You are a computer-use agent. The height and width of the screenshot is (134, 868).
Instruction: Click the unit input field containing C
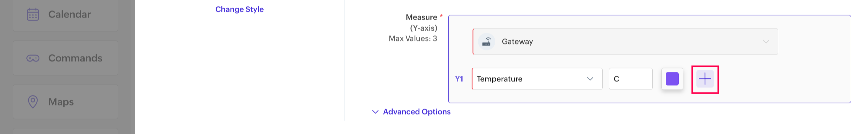(x=630, y=79)
